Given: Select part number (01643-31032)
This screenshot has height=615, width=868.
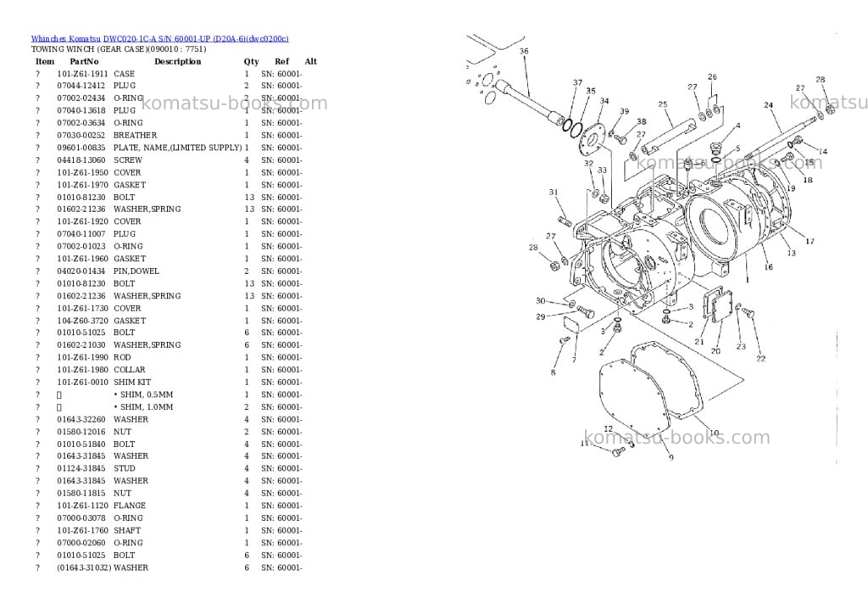Looking at the screenshot, I should point(84,567).
